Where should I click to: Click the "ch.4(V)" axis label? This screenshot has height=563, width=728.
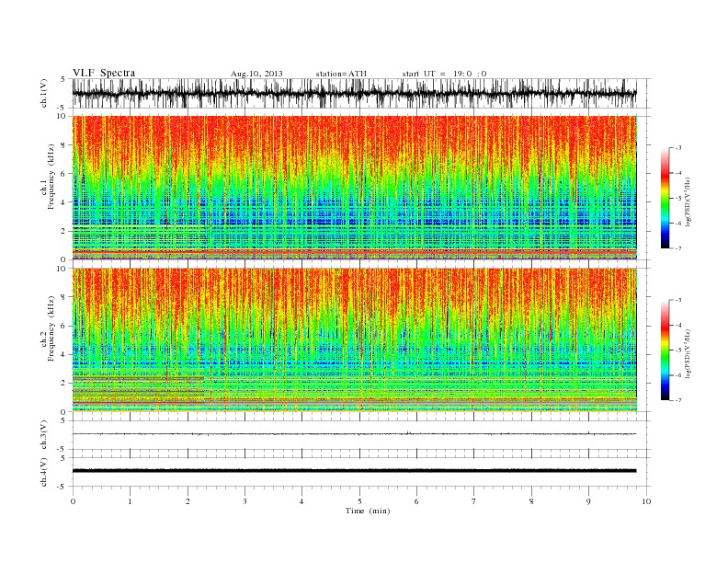pos(44,474)
